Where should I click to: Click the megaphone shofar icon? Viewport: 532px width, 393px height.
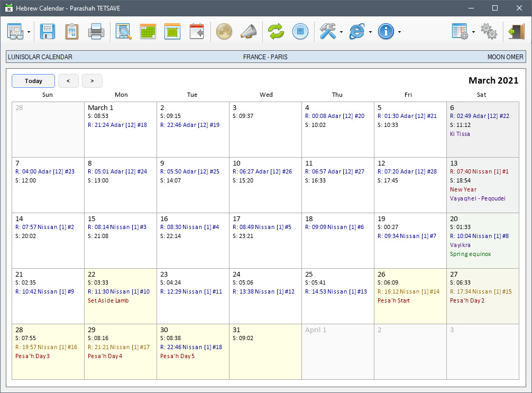[249, 32]
